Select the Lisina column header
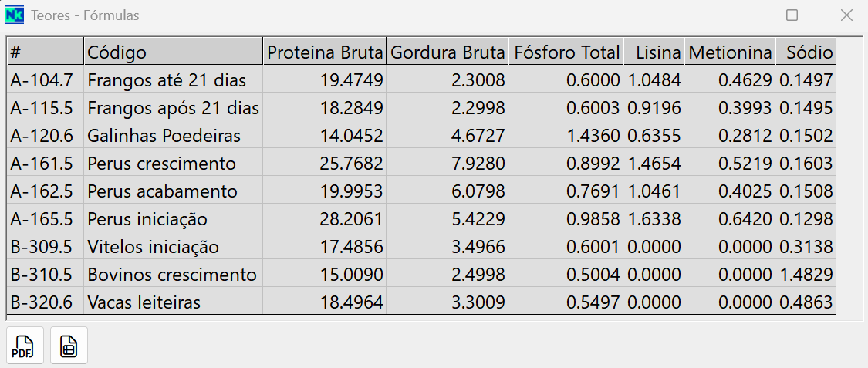868x368 pixels. (x=654, y=52)
